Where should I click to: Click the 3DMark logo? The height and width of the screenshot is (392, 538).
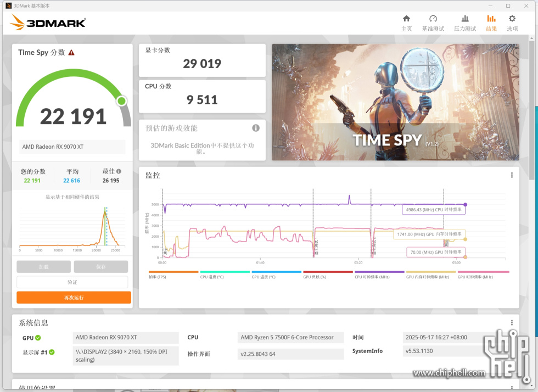48,23
